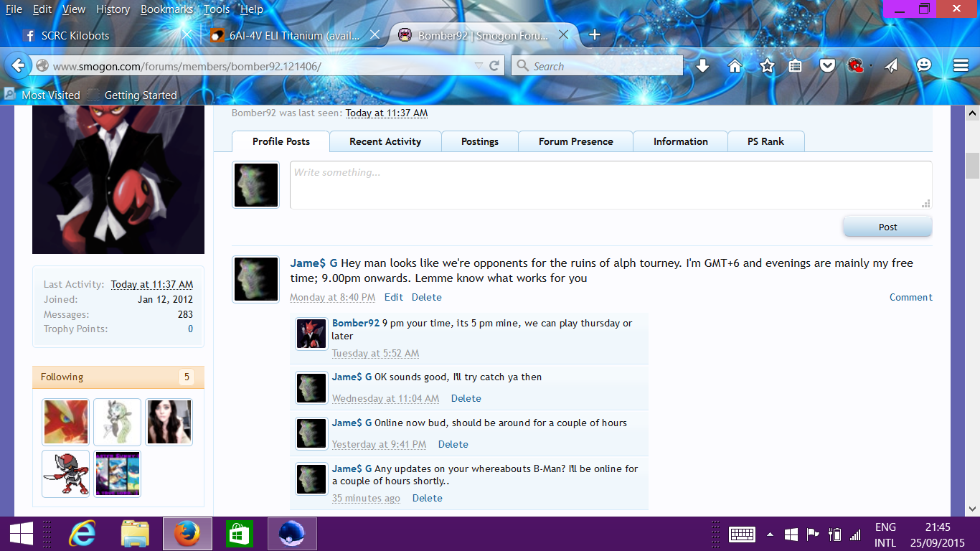Viewport: 980px width, 551px height.
Task: Click the network signal tray icon
Action: click(855, 534)
